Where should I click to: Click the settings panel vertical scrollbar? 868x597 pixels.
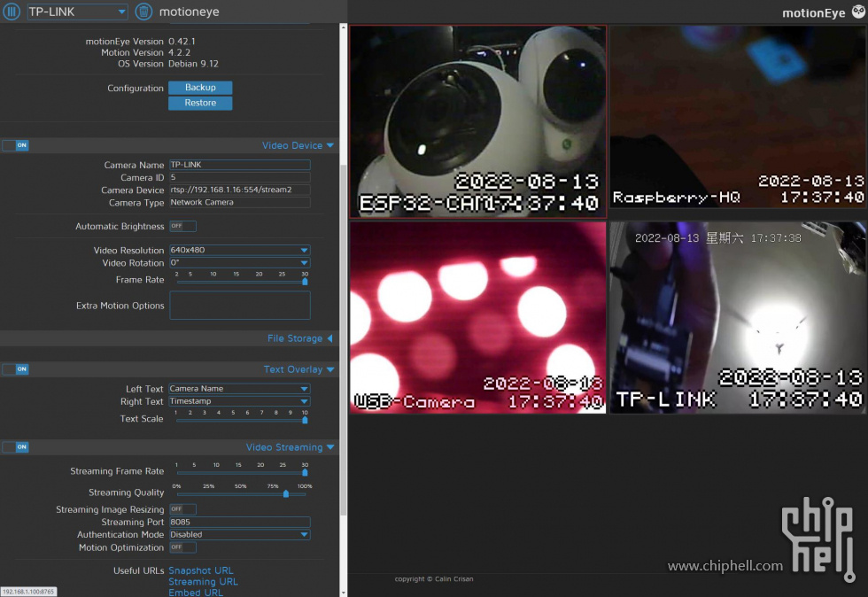344,340
